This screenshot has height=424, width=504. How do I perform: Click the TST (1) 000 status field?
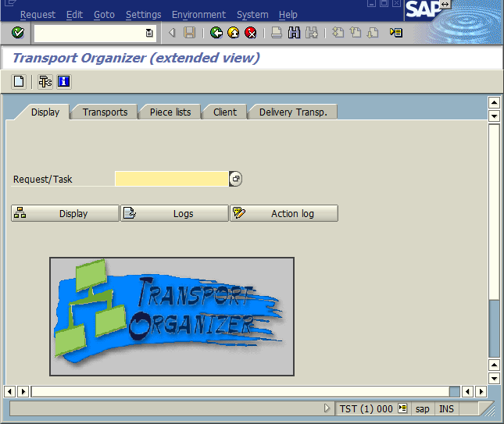tap(366, 409)
